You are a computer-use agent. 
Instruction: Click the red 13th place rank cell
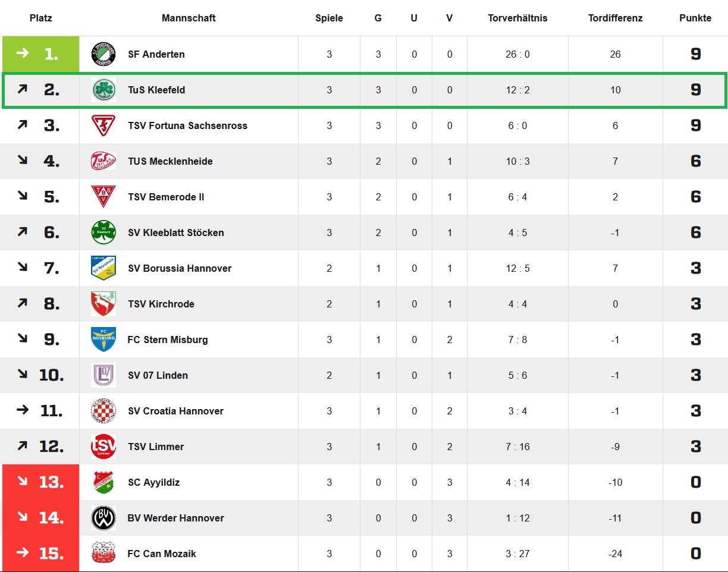(x=40, y=482)
